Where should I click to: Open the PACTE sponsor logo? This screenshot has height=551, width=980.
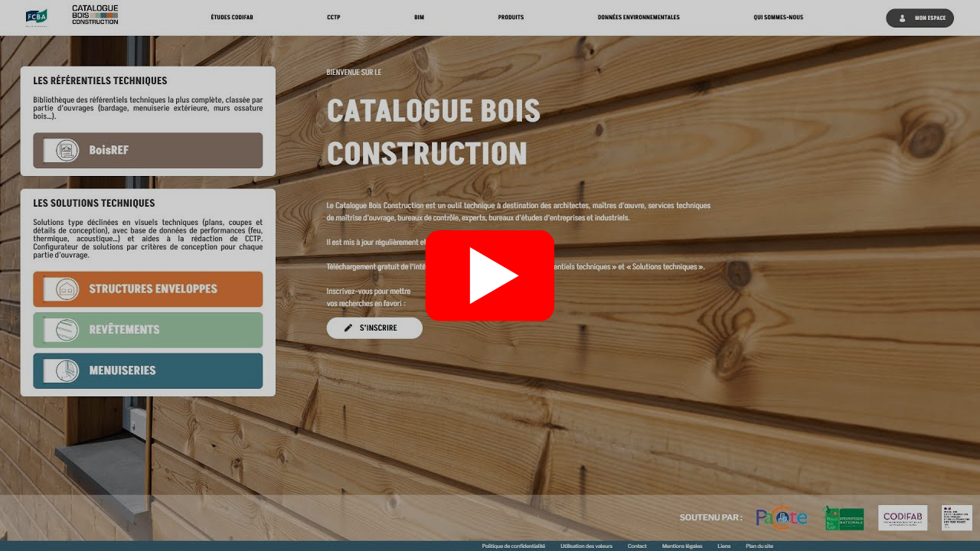click(x=781, y=518)
